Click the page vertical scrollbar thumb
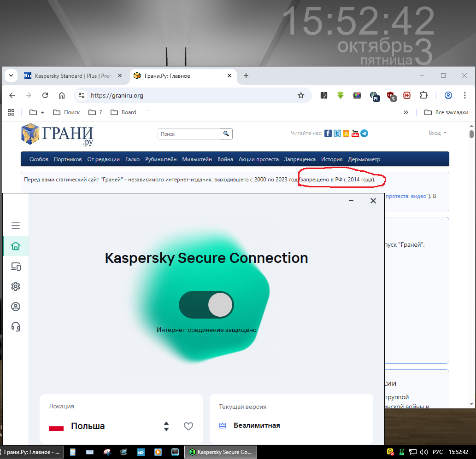The height and width of the screenshot is (459, 476). coord(471,134)
